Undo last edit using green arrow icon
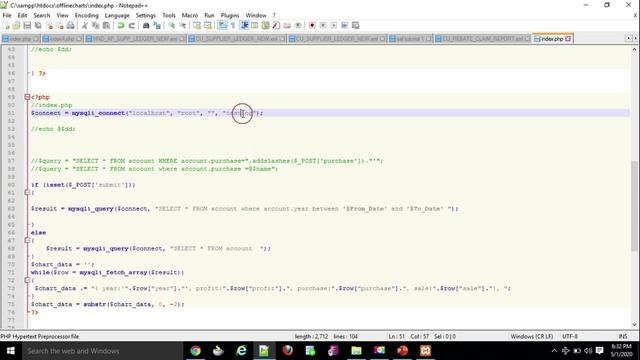The image size is (640, 360). coord(121,26)
